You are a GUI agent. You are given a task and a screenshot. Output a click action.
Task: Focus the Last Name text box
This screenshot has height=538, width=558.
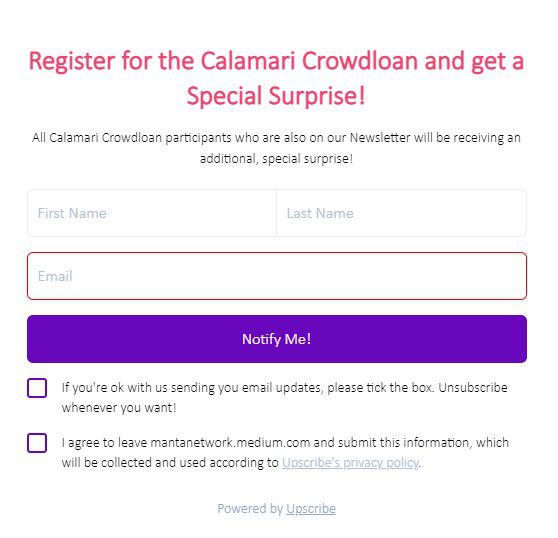(401, 213)
